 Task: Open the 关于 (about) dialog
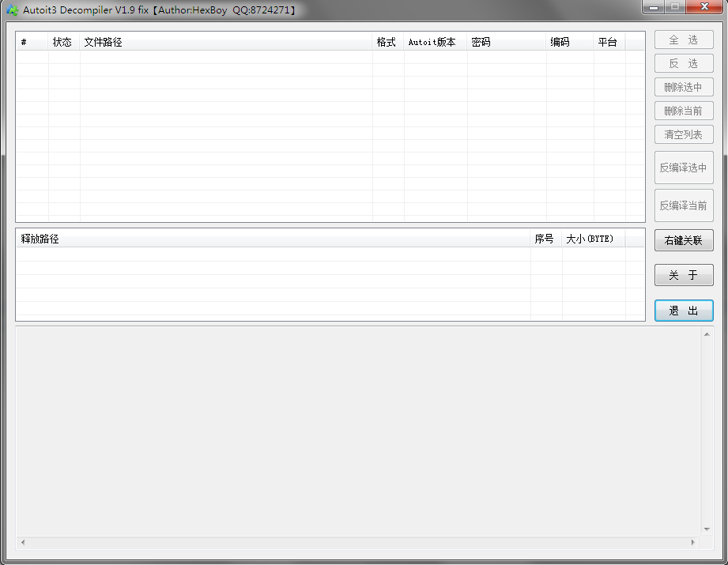point(684,275)
